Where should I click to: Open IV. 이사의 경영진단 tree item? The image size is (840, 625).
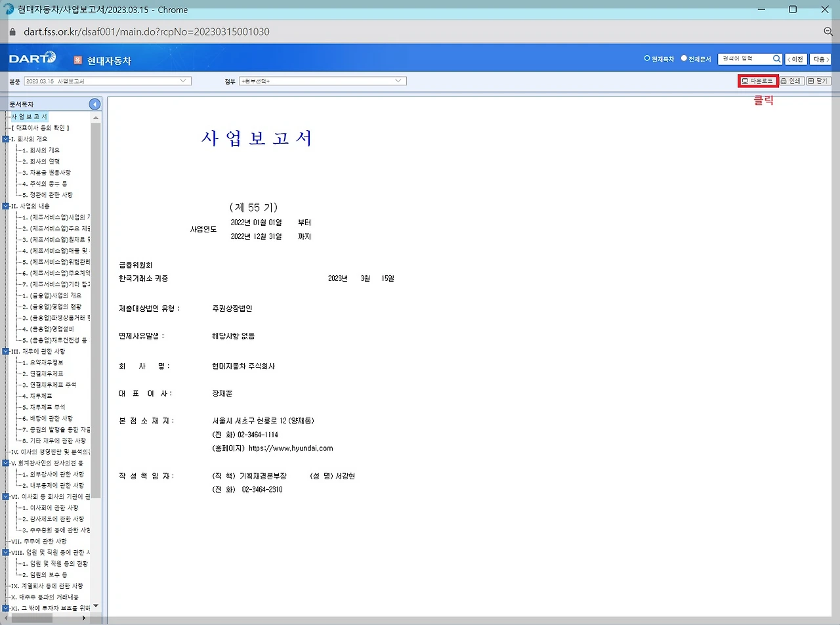pyautogui.click(x=51, y=452)
